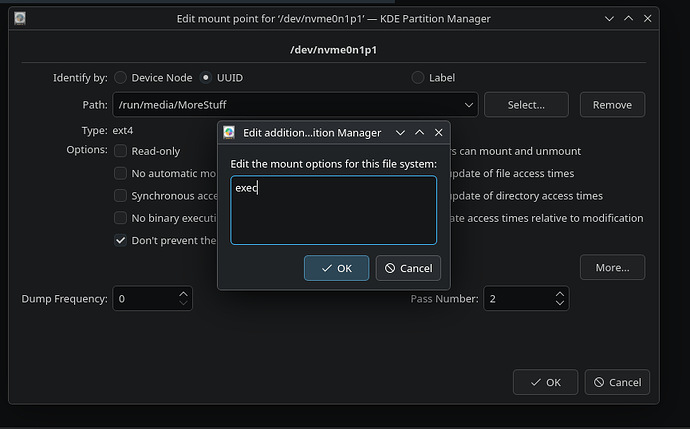Minimize the Edit mount point window

(609, 18)
